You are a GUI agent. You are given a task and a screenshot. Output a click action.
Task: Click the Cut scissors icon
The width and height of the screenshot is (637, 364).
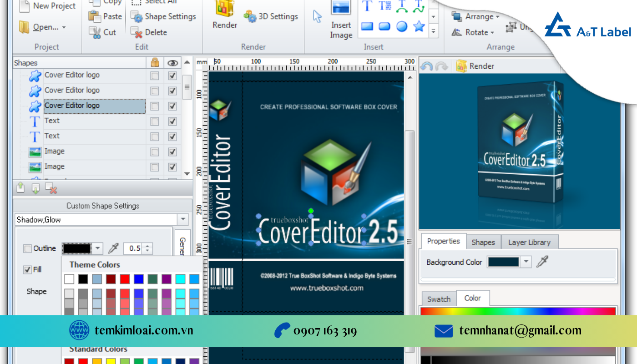pyautogui.click(x=95, y=32)
